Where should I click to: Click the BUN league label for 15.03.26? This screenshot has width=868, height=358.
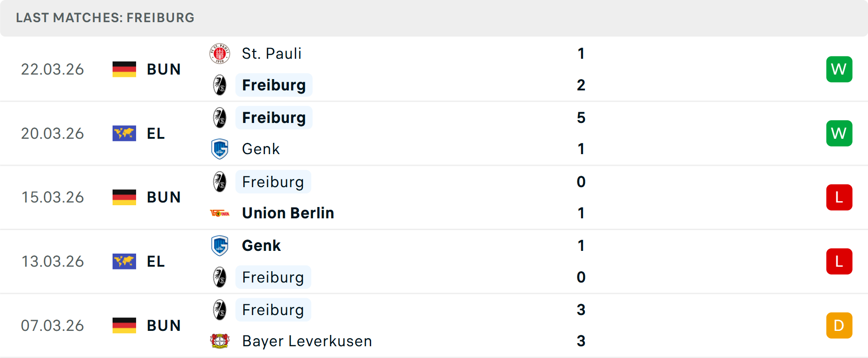click(x=164, y=198)
